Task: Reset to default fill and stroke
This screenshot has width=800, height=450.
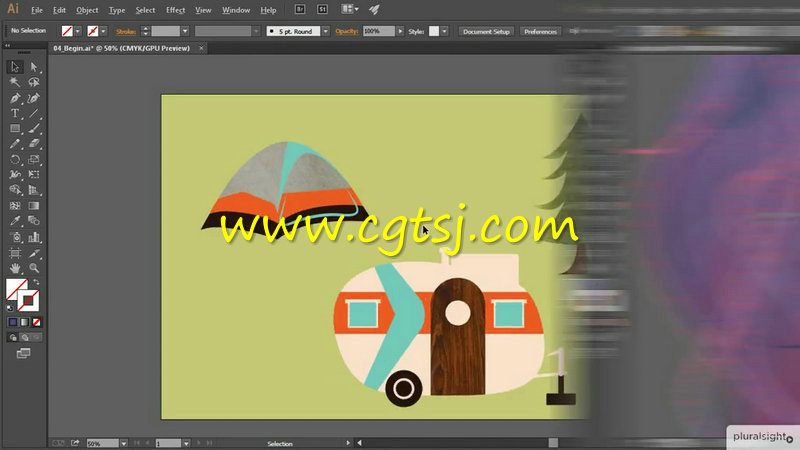Action: 10,308
